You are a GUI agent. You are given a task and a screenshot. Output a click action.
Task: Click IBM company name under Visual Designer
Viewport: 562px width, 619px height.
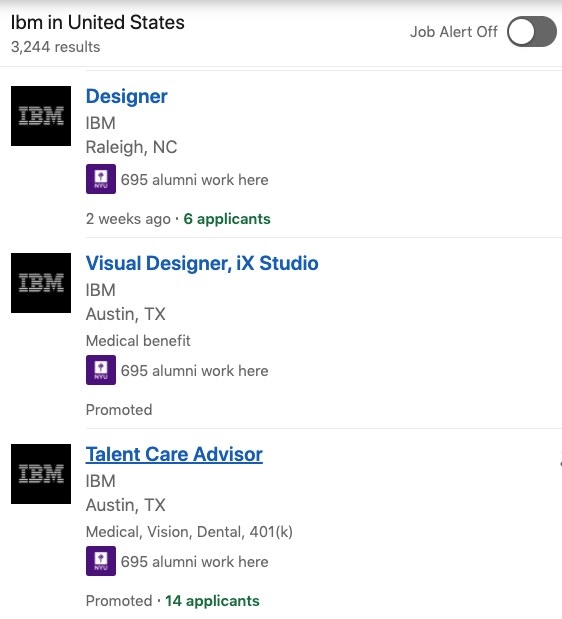pyautogui.click(x=101, y=290)
